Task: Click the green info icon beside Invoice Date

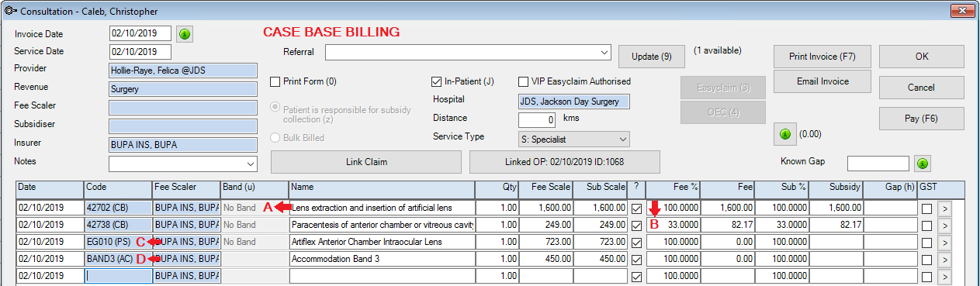Action: tap(185, 34)
